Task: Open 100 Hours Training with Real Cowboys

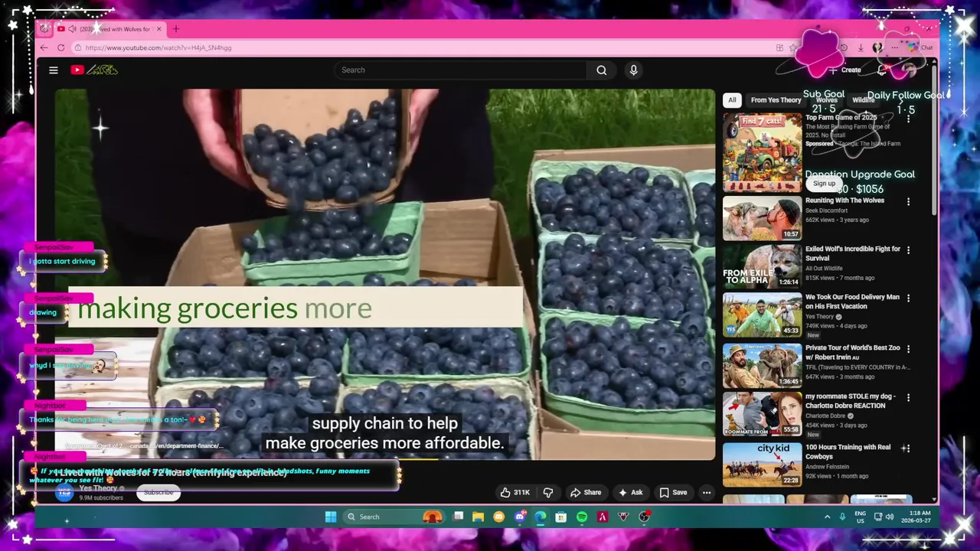Action: click(x=848, y=452)
